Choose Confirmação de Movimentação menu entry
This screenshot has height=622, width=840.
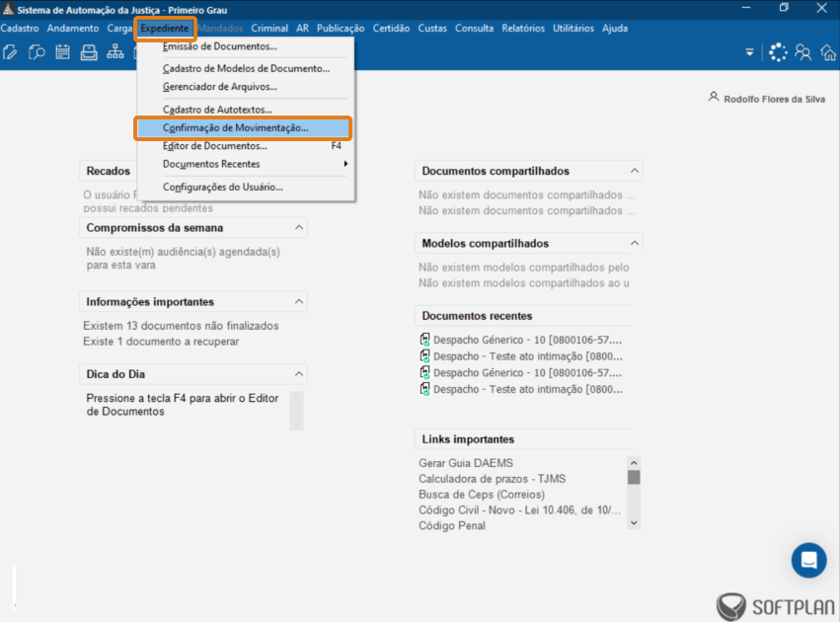[x=243, y=128]
